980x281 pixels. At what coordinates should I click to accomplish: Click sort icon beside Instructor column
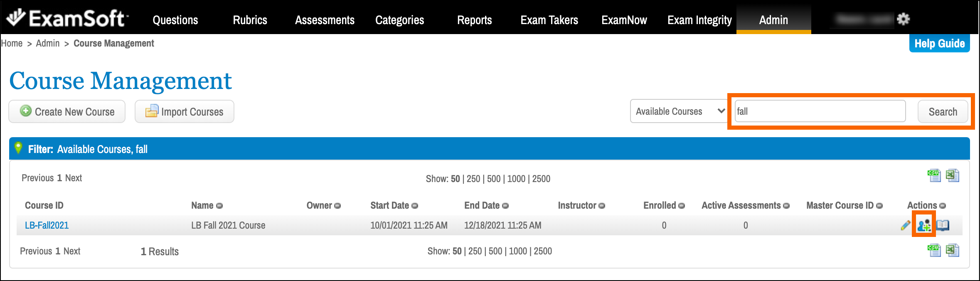[x=602, y=206]
